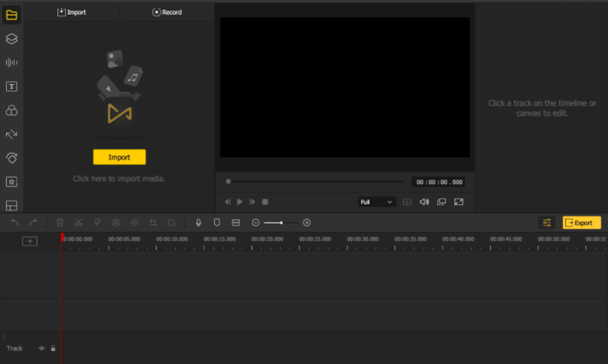Open the Transitions panel in the sidebar
The width and height of the screenshot is (608, 364).
coord(11,135)
